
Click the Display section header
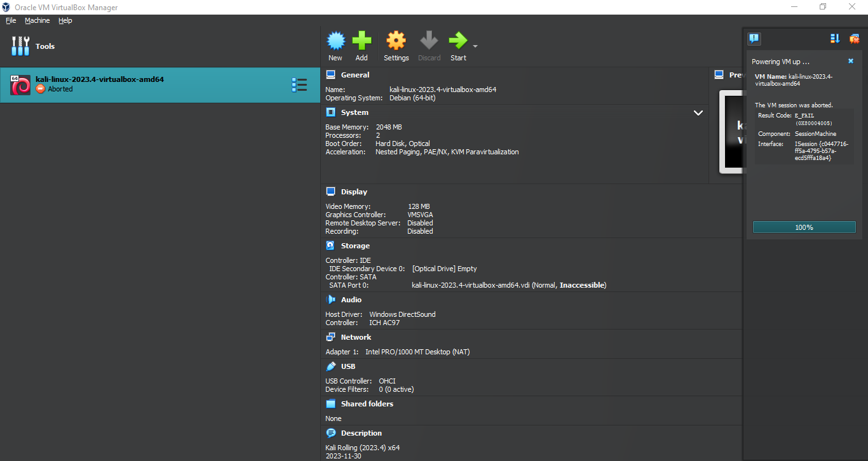coord(354,192)
